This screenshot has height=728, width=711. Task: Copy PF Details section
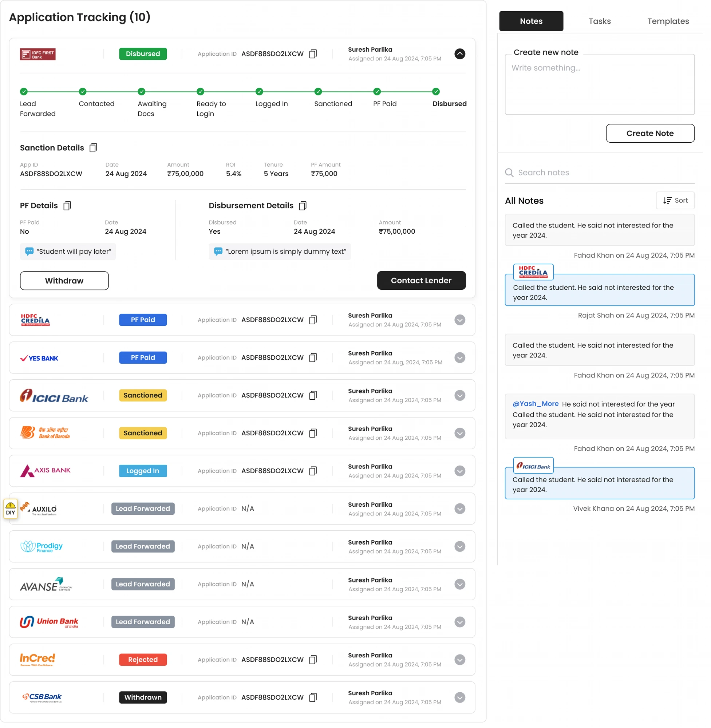(x=67, y=206)
